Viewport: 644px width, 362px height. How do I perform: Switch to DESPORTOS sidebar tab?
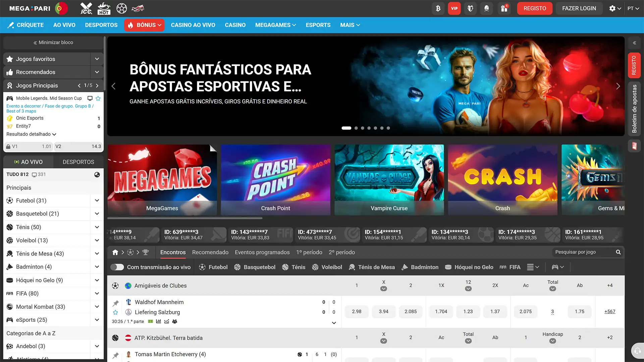click(78, 162)
